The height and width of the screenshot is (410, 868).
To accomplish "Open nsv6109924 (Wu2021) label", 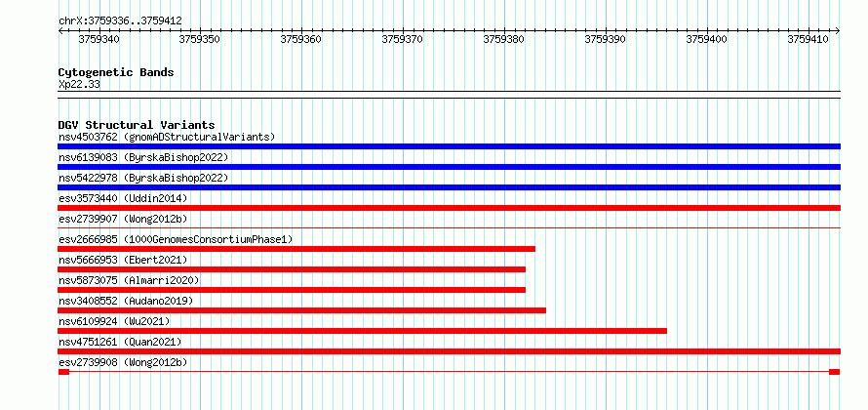I will [114, 321].
